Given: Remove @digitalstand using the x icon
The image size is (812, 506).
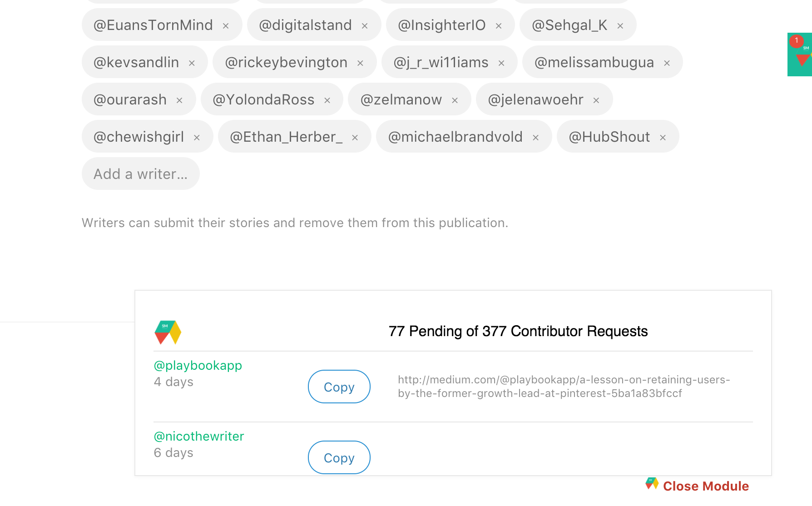Looking at the screenshot, I should click(x=365, y=26).
